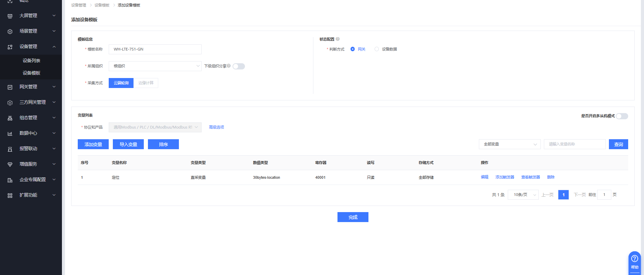Image resolution: width=644 pixels, height=275 pixels.
Task: Click the 高级选项 link
Action: coord(216,127)
